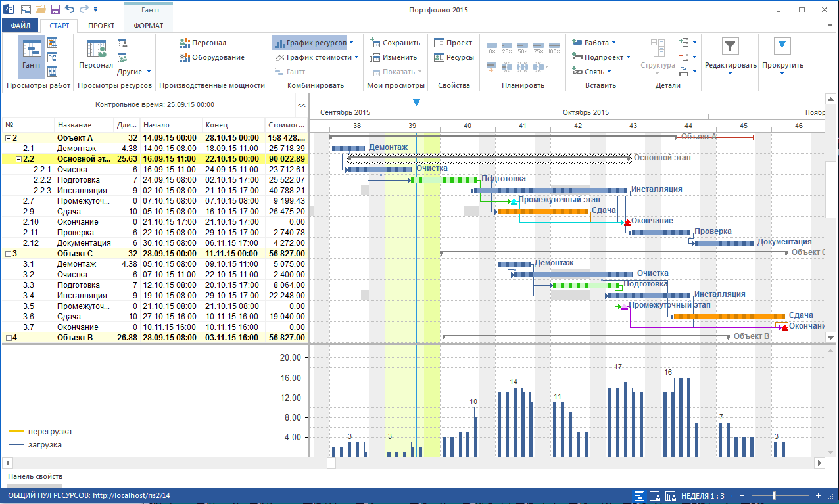Open Ресурсы properties
The height and width of the screenshot is (504, 839).
coord(454,57)
